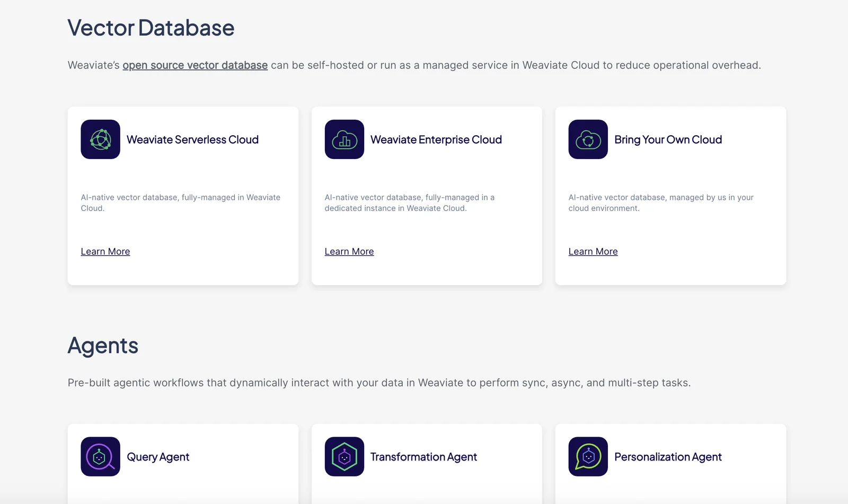Select the Transformation Agent hexagon icon
The image size is (848, 504).
(344, 456)
